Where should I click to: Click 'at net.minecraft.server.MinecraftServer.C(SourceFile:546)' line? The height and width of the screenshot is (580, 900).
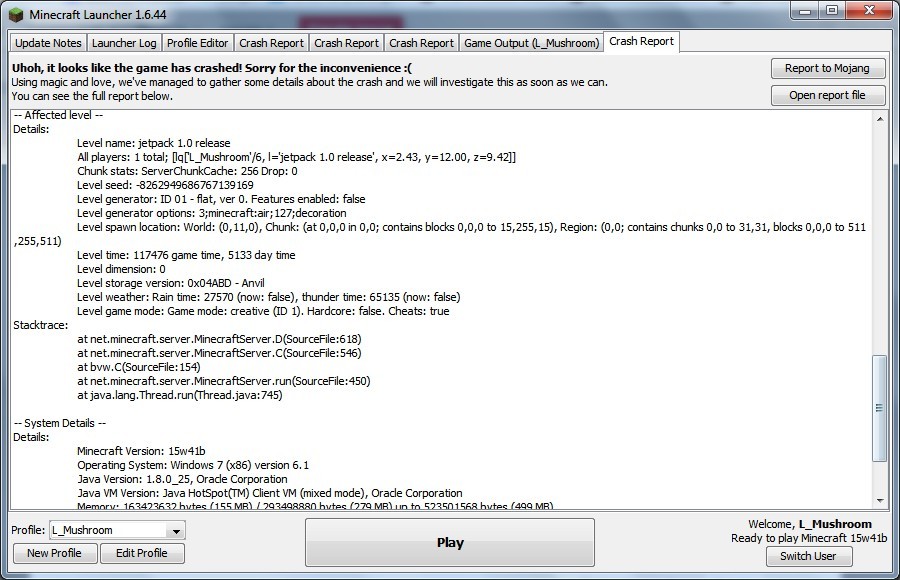(219, 353)
